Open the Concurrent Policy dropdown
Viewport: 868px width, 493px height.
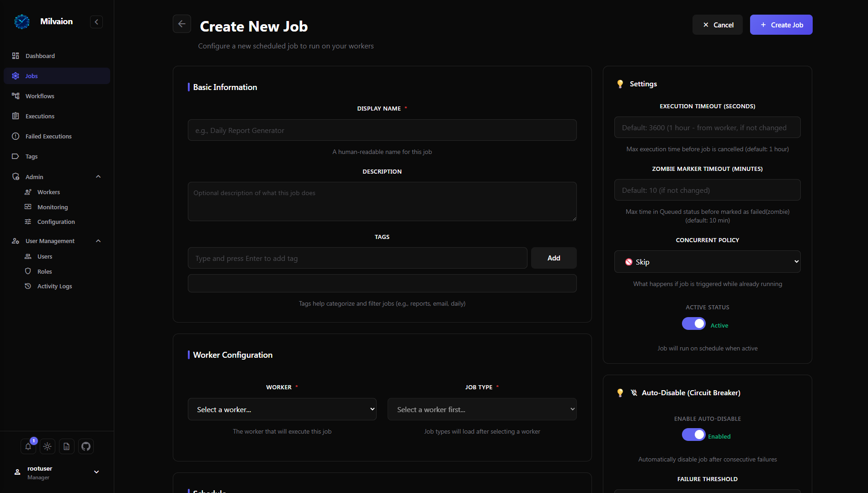click(707, 261)
